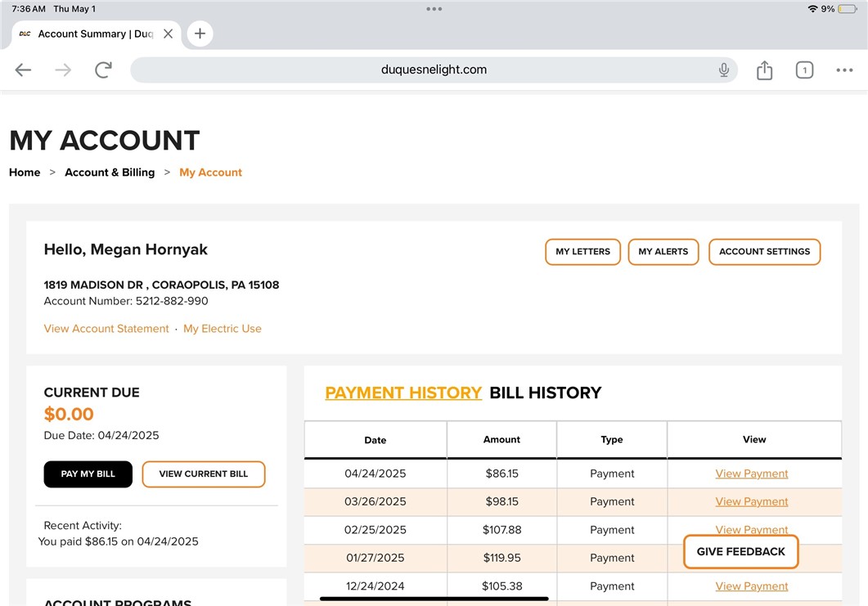
Task: Select the $98.15 amount cell
Action: pos(502,502)
